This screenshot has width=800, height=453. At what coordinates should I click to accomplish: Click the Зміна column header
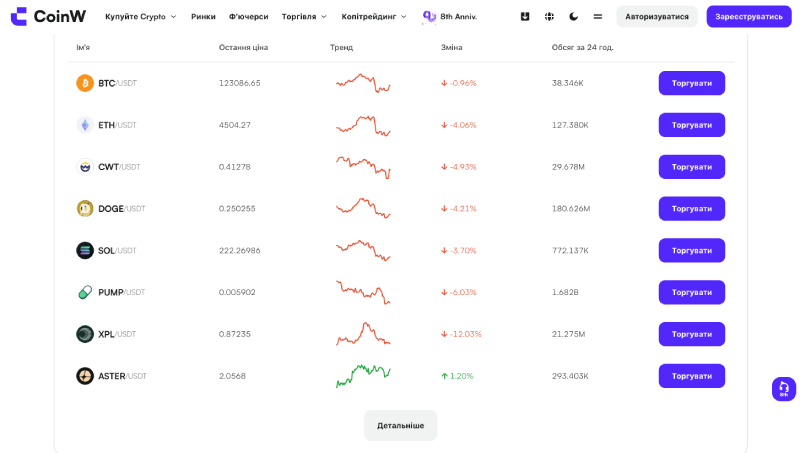tap(452, 47)
